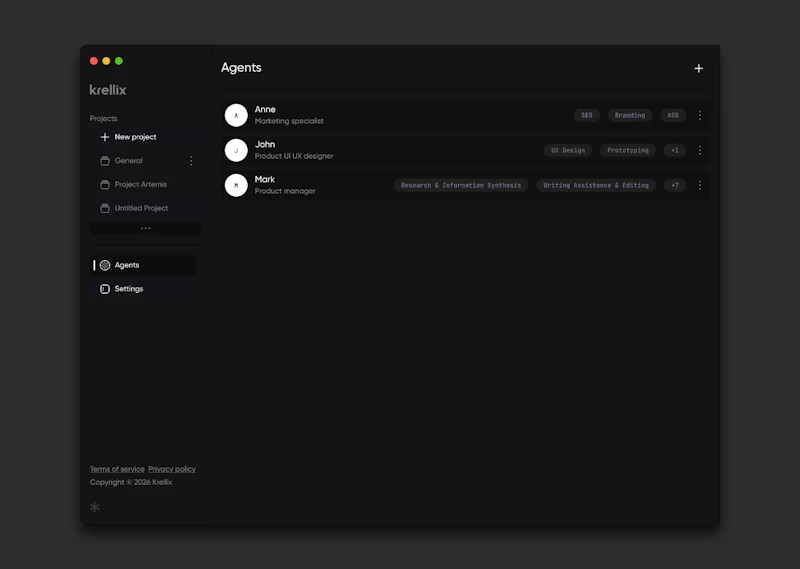The image size is (800, 569).
Task: Click the Projects section label
Action: (x=104, y=118)
